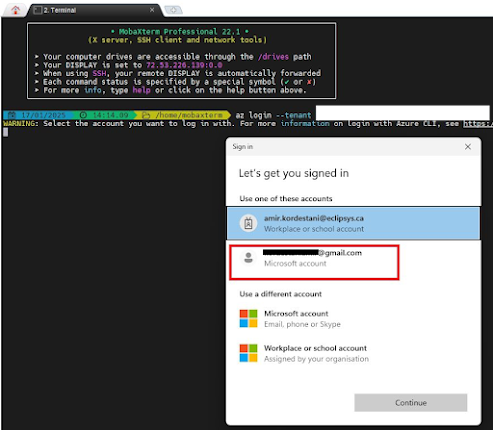Click the 'Use one of these accounts' label

pyautogui.click(x=286, y=199)
